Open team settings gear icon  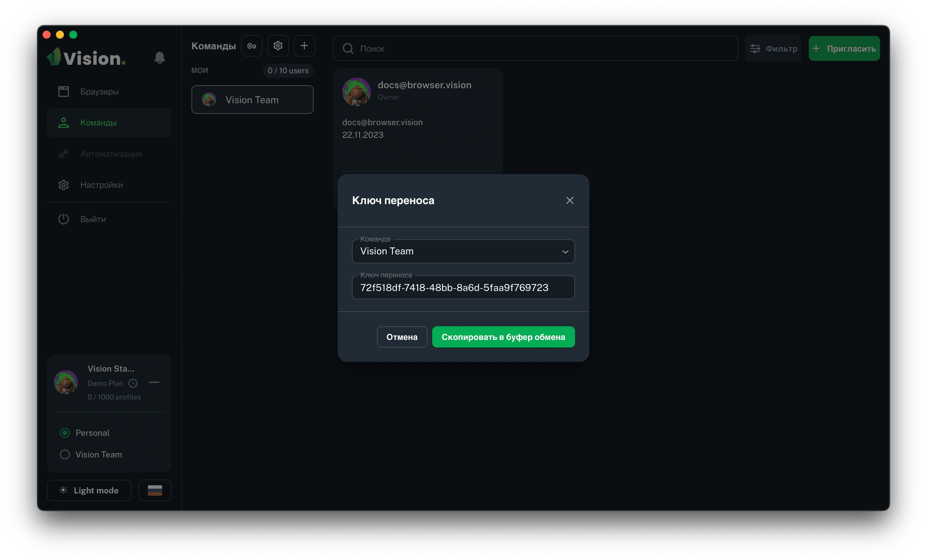click(278, 46)
